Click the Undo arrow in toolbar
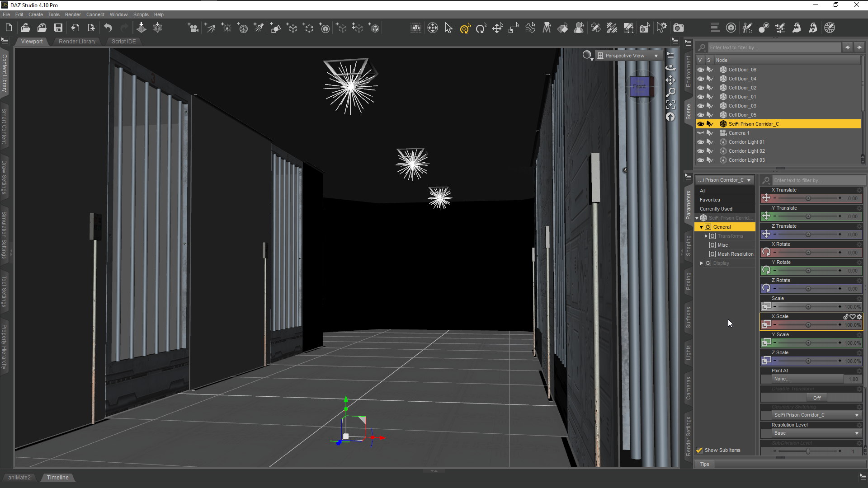 point(108,28)
